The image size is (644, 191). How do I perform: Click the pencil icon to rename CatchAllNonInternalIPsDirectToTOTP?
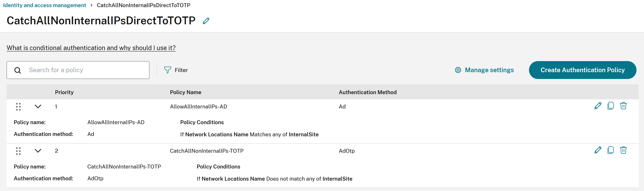click(x=206, y=21)
